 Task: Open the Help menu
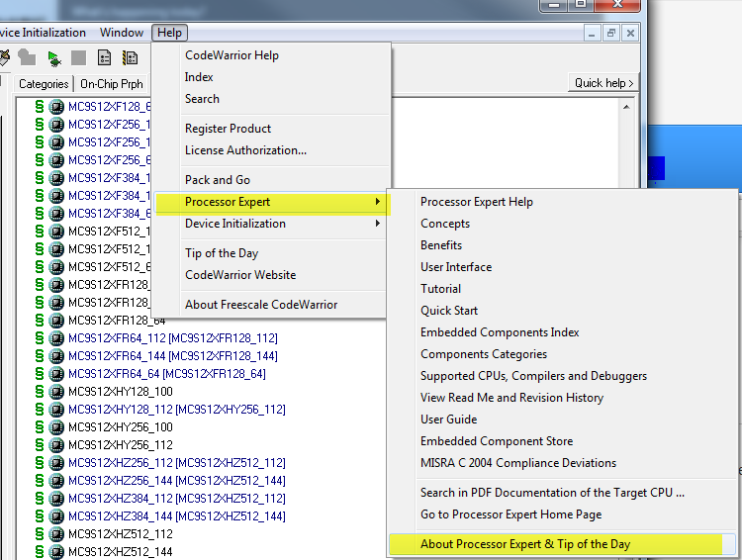[x=169, y=33]
